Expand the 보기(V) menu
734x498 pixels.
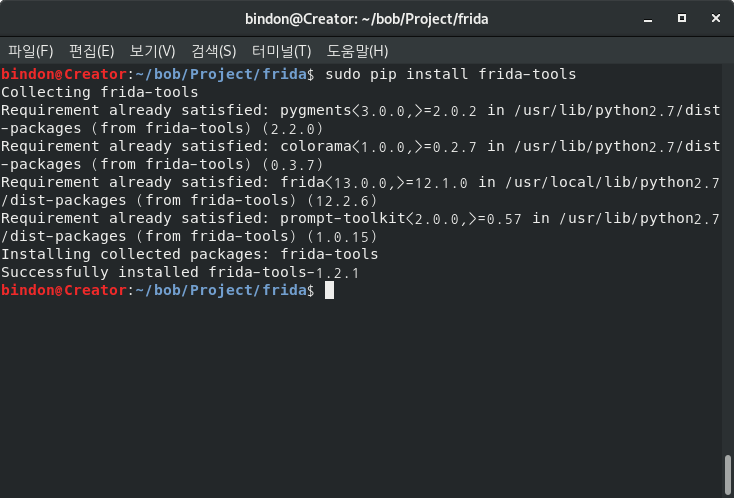point(152,51)
